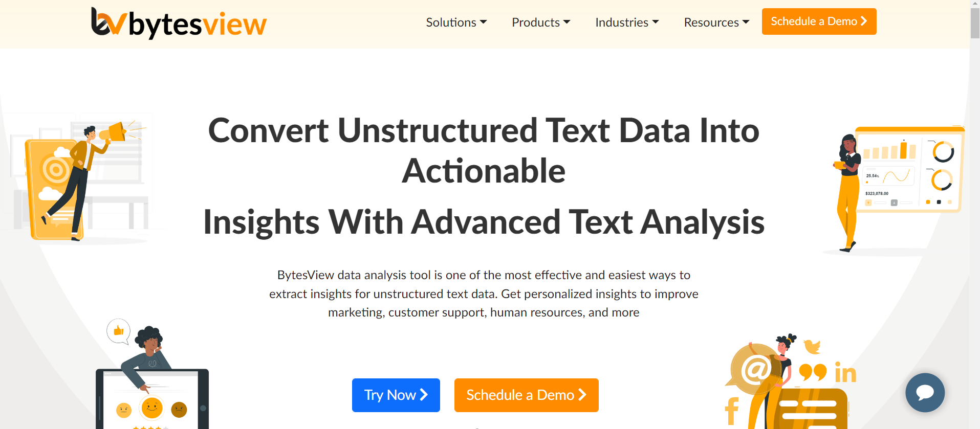Click the Twitter bird icon illustration
Image resolution: width=980 pixels, height=429 pixels.
coord(812,347)
